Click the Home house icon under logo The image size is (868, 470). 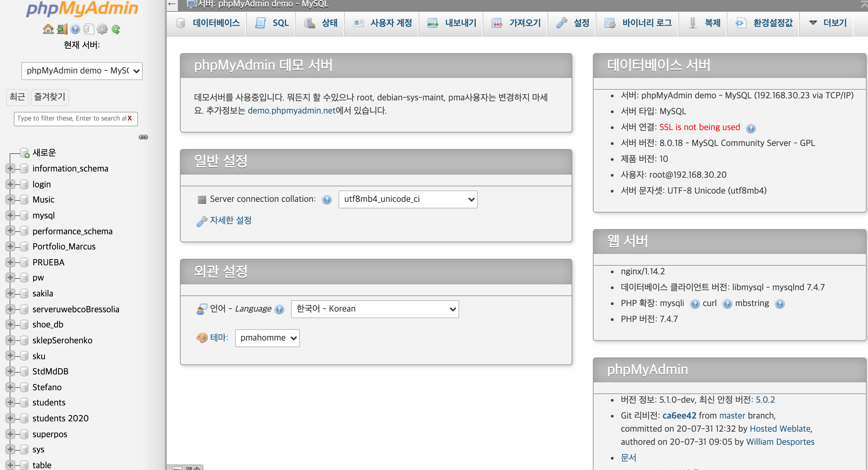coord(48,29)
